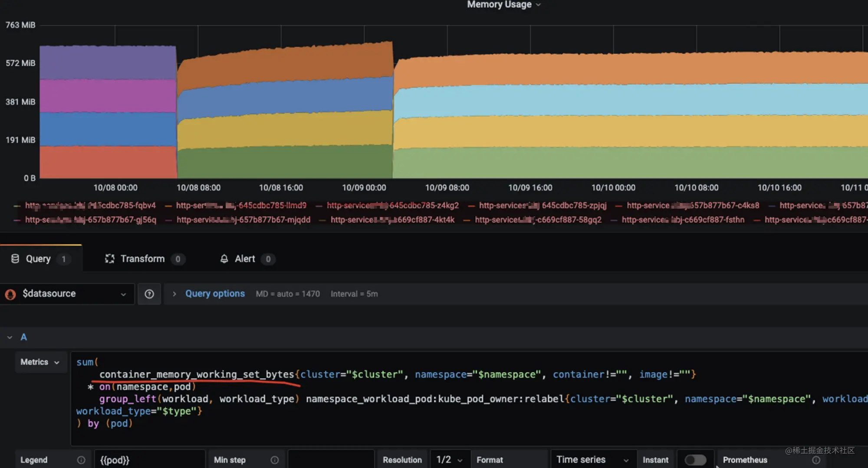The image size is (868, 468).
Task: Toggle the Instant switch
Action: (x=695, y=460)
